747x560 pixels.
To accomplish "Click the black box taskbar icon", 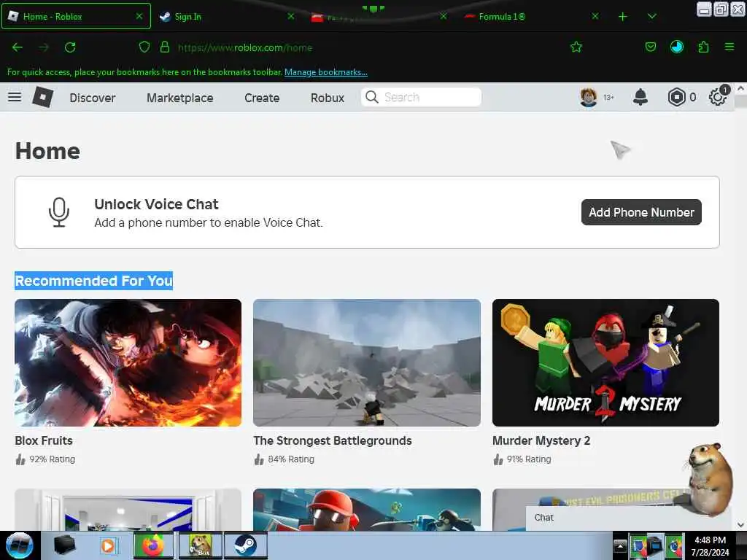I will coord(64,545).
